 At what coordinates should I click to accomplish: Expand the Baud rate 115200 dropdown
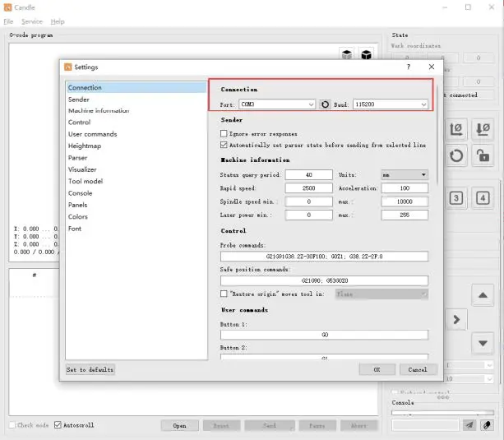[x=391, y=104]
